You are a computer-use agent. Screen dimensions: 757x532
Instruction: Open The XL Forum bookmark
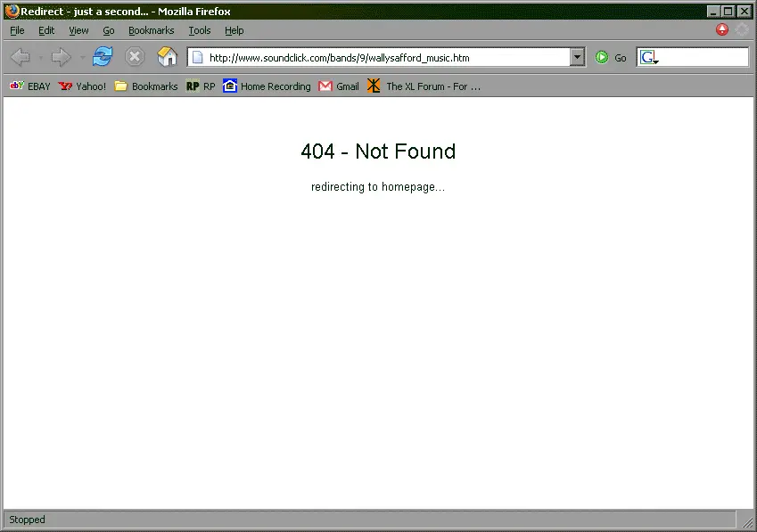(424, 86)
